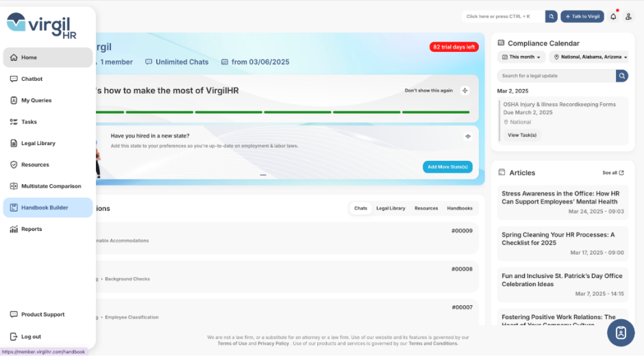Open the Privacy Policy link

coord(273,343)
